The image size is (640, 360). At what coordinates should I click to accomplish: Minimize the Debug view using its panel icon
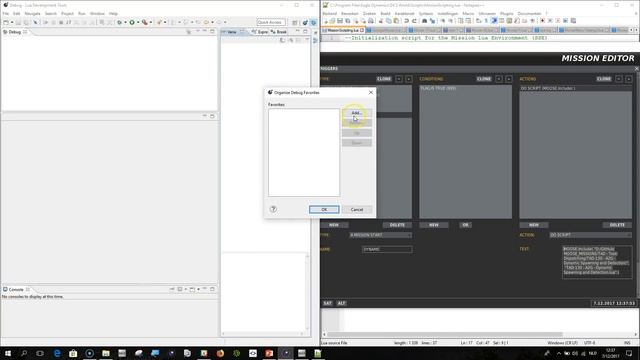(204, 31)
